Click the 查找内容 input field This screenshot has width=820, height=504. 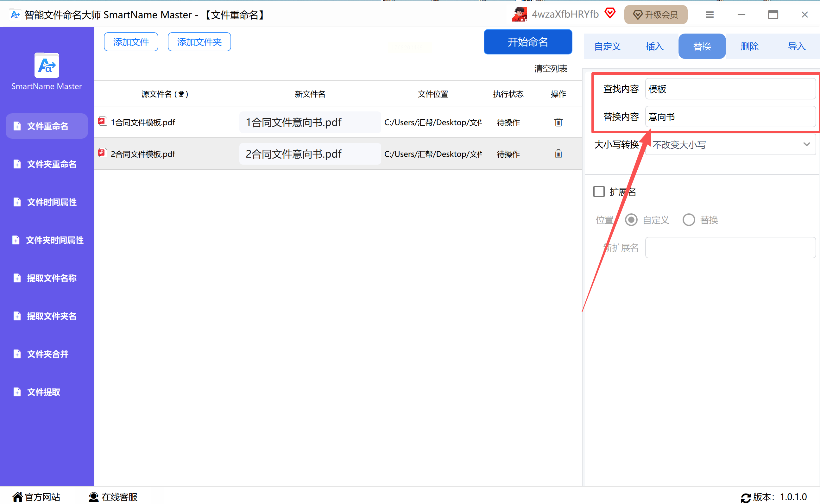pyautogui.click(x=730, y=89)
